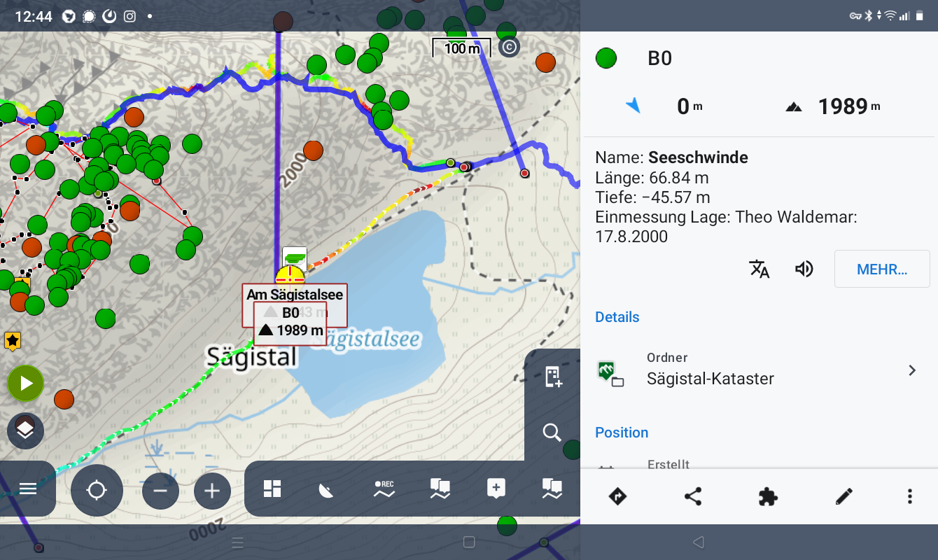The height and width of the screenshot is (560, 938).
Task: Open the hamburger main menu
Action: click(28, 489)
